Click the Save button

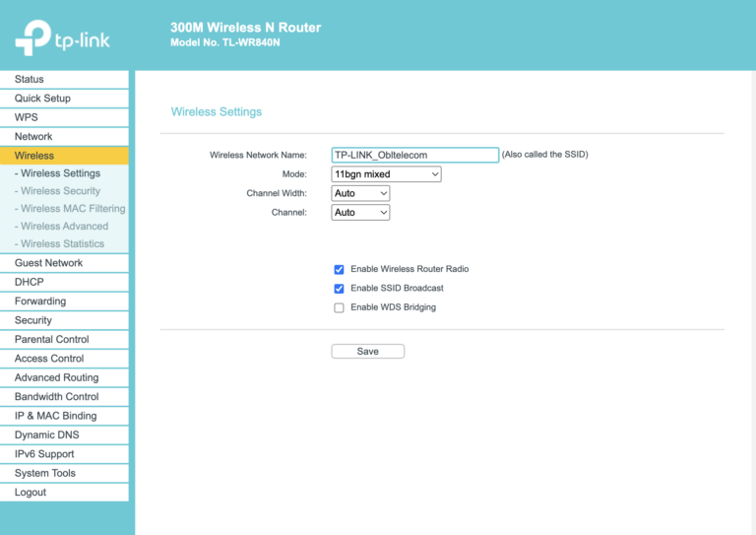(367, 351)
